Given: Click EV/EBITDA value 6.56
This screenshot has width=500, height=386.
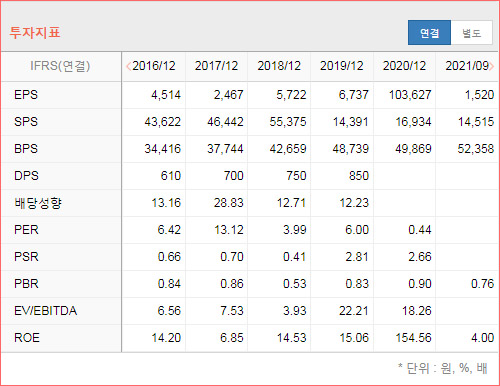Looking at the screenshot, I should click(x=169, y=311).
